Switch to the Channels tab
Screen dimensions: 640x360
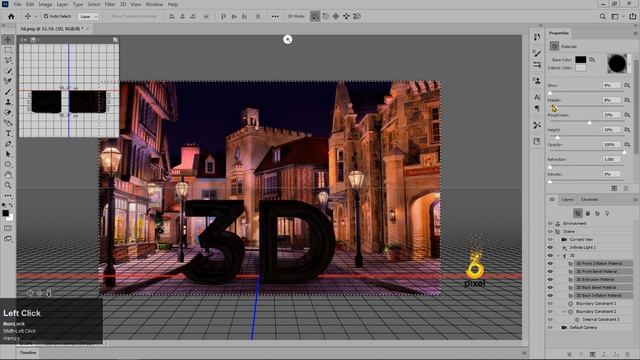tap(589, 200)
